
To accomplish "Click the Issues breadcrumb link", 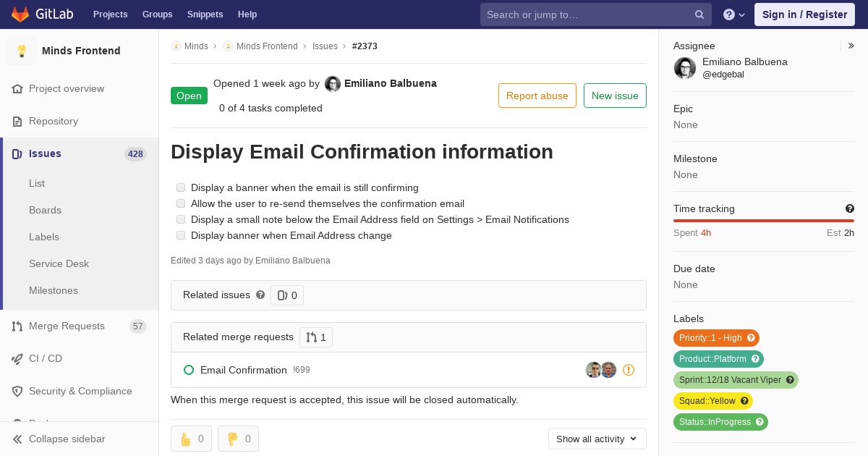I will click(325, 46).
